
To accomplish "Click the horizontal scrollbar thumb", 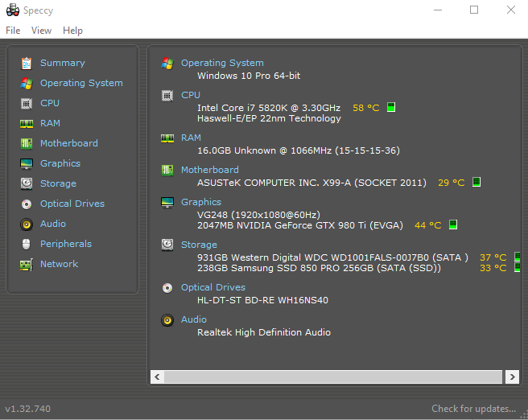I will point(332,377).
